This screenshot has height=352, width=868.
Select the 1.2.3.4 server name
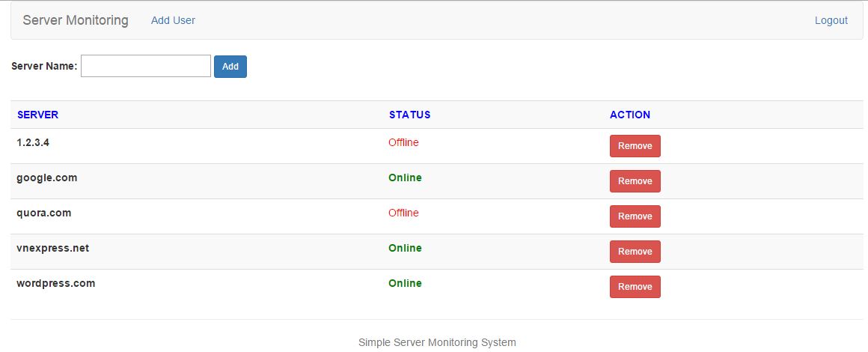coord(33,142)
